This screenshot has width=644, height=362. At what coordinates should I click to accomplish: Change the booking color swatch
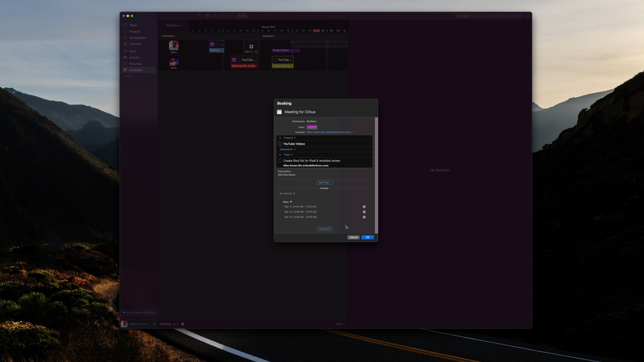pyautogui.click(x=312, y=127)
